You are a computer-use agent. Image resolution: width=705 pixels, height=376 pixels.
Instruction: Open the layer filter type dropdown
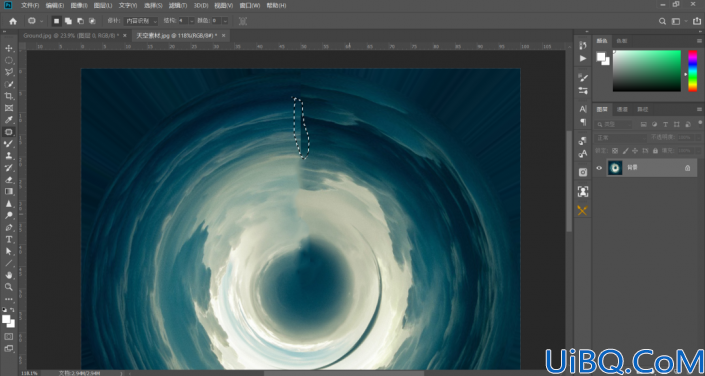613,125
